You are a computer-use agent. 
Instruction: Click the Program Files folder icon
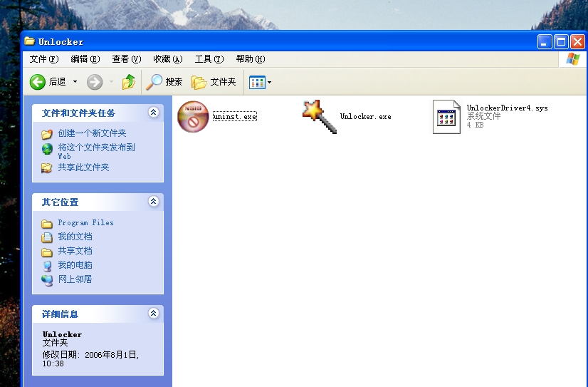(x=47, y=224)
